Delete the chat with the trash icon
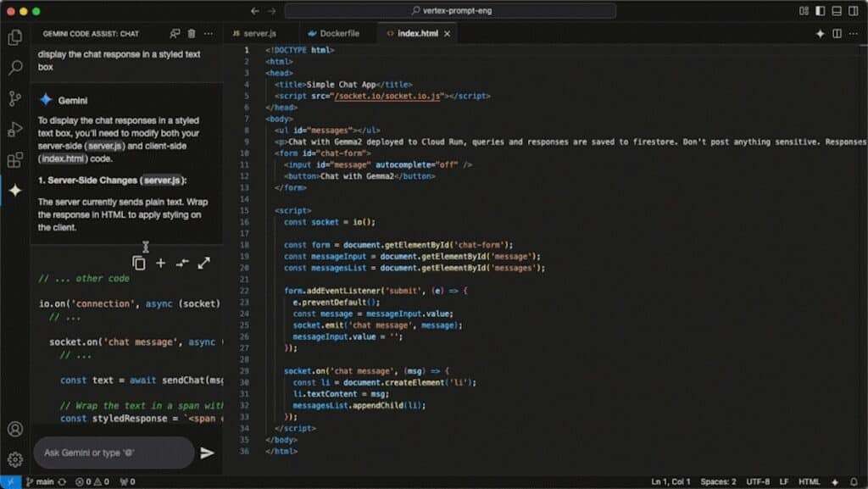The height and width of the screenshot is (489, 868). [192, 34]
